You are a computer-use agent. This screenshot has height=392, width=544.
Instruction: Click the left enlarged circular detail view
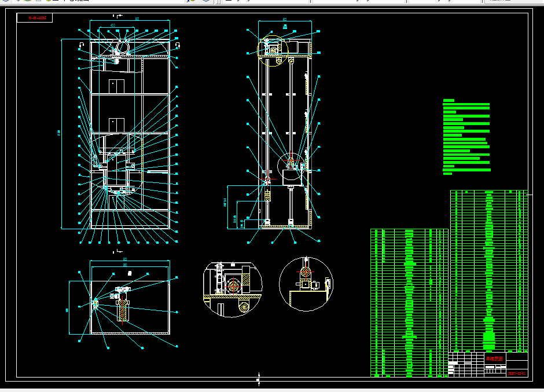[x=233, y=290]
